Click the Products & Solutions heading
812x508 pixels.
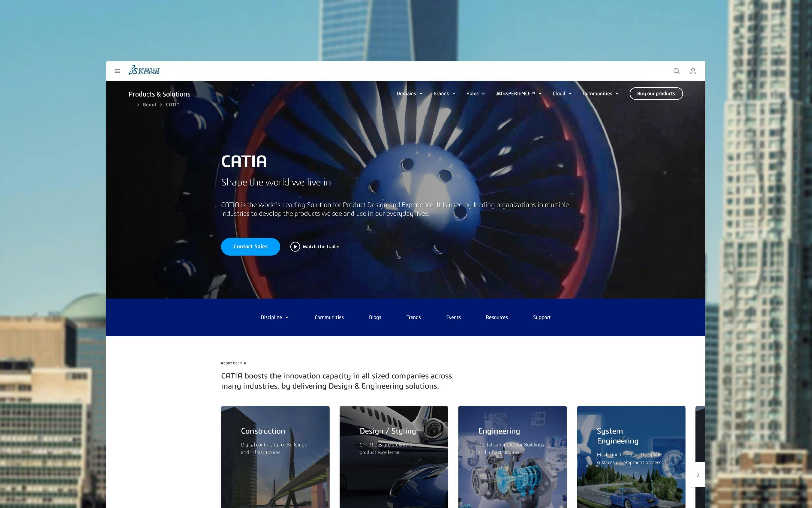[159, 94]
